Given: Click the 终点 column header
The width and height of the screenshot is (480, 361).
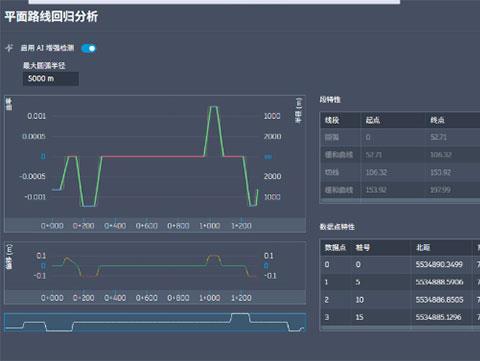Looking at the screenshot, I should pyautogui.click(x=437, y=120).
